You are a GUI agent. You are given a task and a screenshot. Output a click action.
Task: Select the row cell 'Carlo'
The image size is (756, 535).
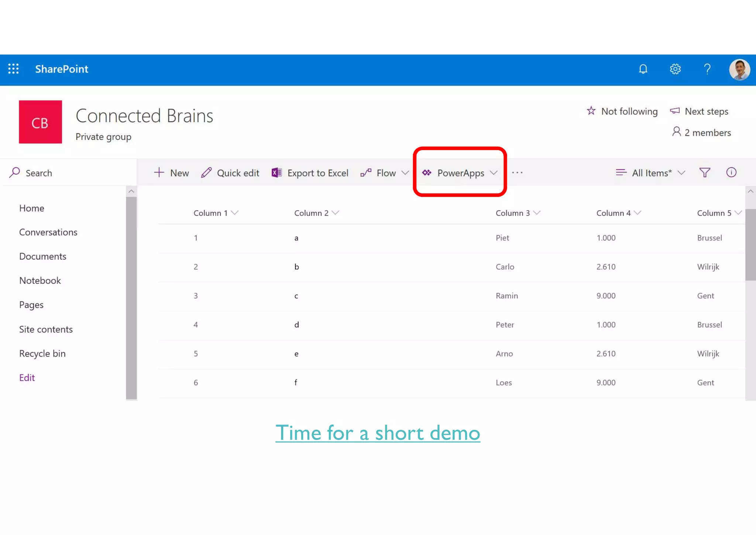(505, 267)
